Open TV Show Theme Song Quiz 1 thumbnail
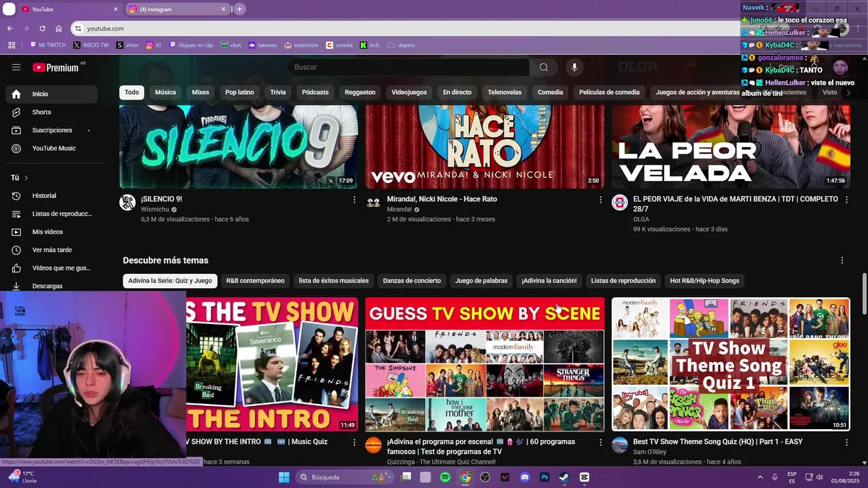 click(731, 365)
